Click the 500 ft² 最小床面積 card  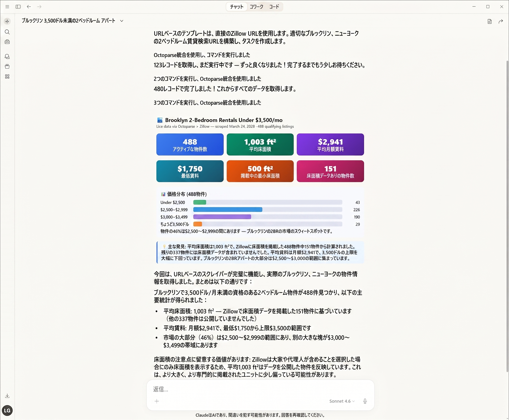pos(260,171)
